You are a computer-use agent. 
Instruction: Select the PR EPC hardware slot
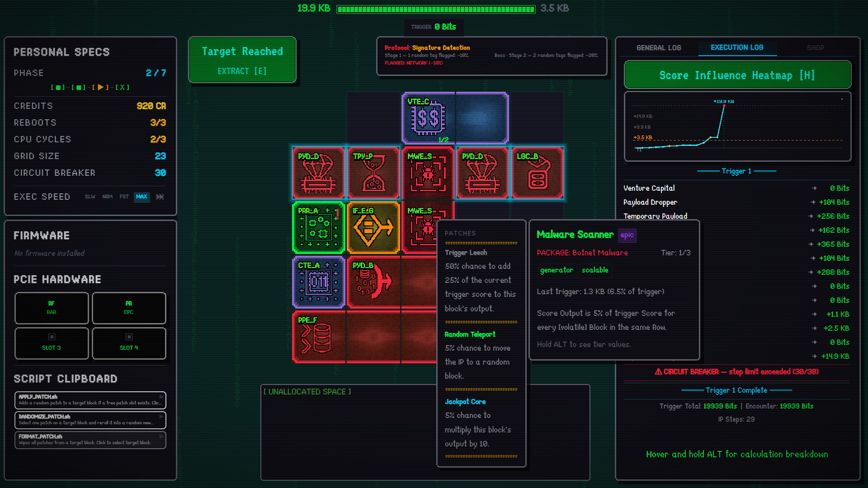(x=129, y=308)
